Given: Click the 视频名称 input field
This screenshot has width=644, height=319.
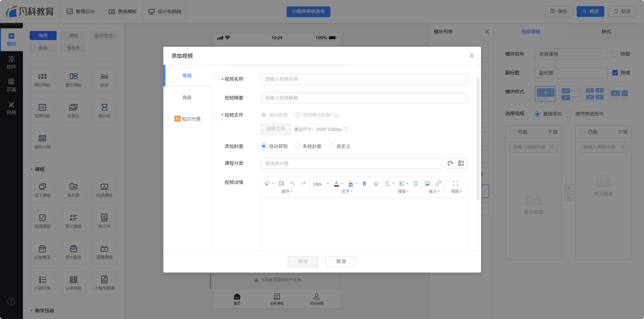Looking at the screenshot, I should click(364, 79).
